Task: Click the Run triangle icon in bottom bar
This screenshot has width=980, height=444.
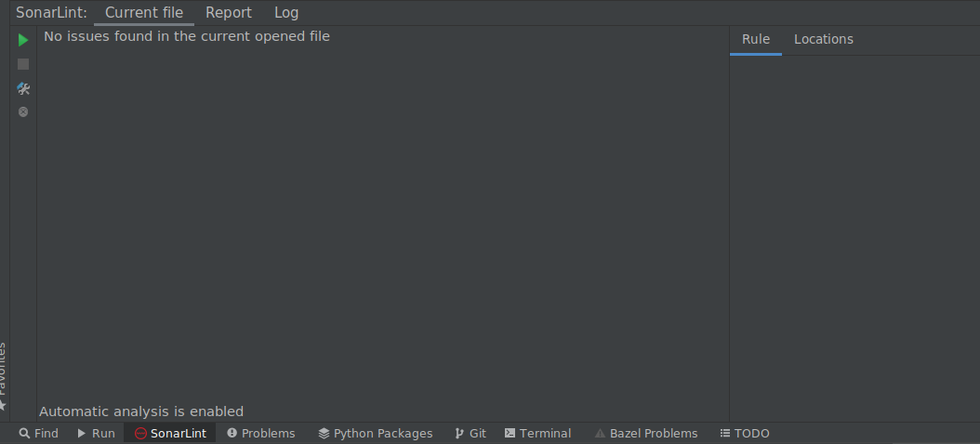Action: pyautogui.click(x=82, y=434)
